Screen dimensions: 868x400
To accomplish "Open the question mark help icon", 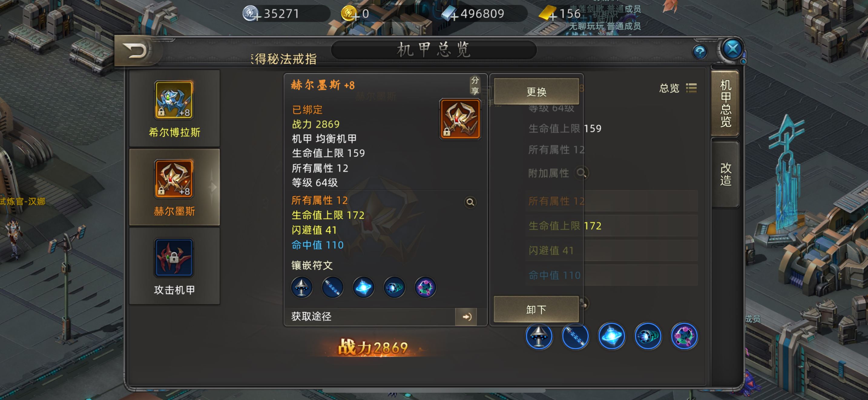I will click(x=700, y=52).
